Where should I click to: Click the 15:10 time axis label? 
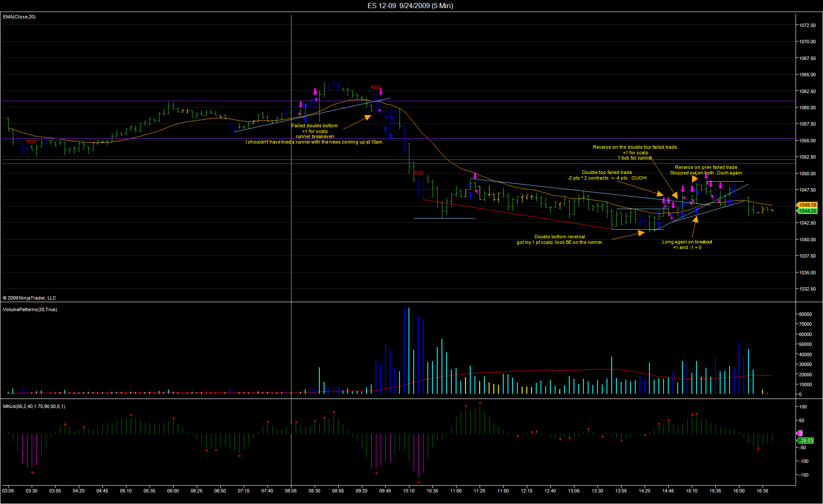click(691, 491)
